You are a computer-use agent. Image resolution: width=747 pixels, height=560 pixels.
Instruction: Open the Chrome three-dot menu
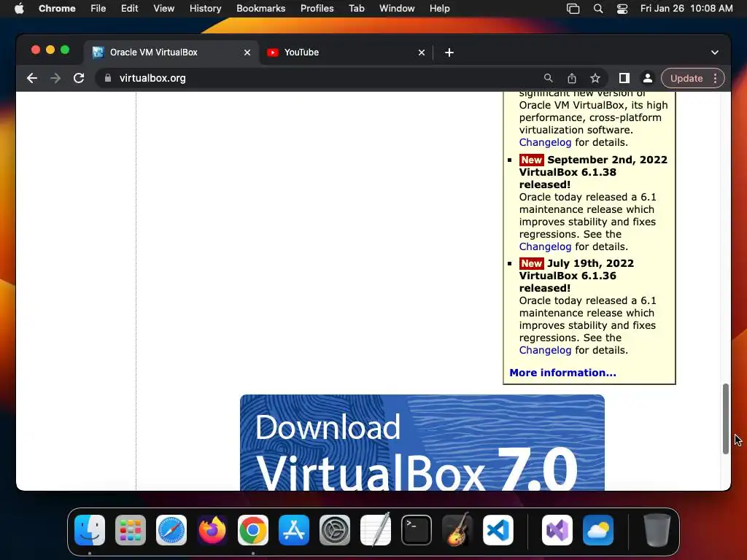coord(715,78)
